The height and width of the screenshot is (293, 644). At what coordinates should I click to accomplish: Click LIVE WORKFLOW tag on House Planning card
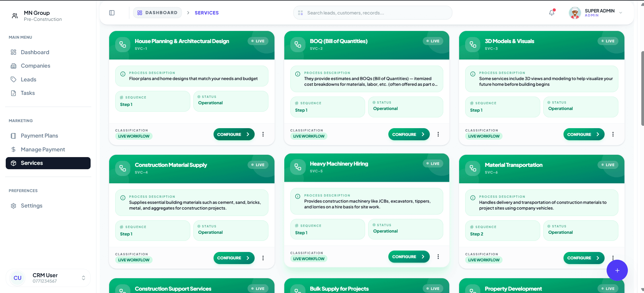pyautogui.click(x=134, y=136)
